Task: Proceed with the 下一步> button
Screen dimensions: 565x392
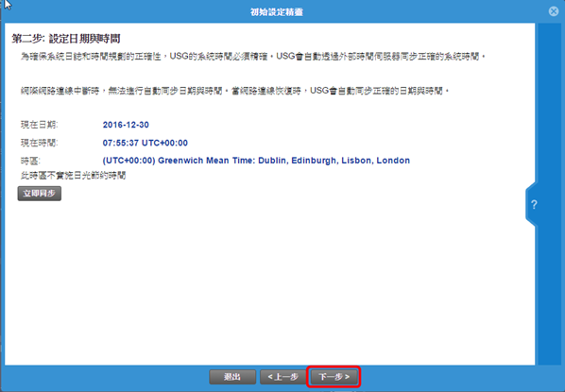Action: click(334, 377)
